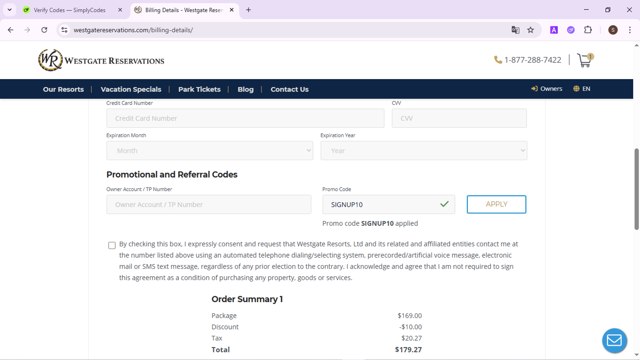The image size is (640, 360).
Task: Open the Blog menu item
Action: (245, 89)
